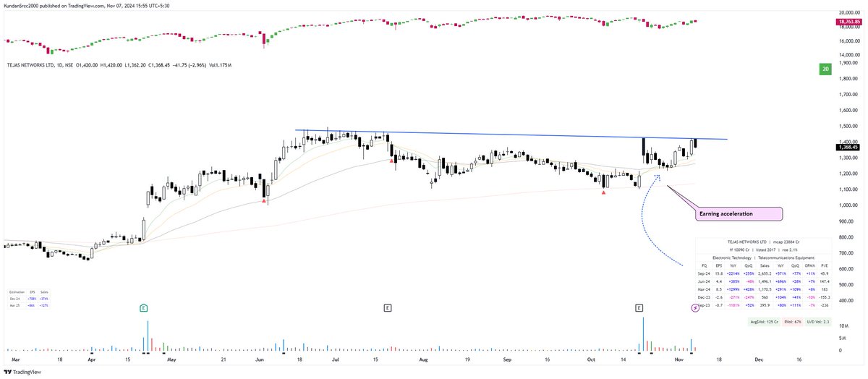
Task: Click the purple lightning bolt icon
Action: point(696,307)
